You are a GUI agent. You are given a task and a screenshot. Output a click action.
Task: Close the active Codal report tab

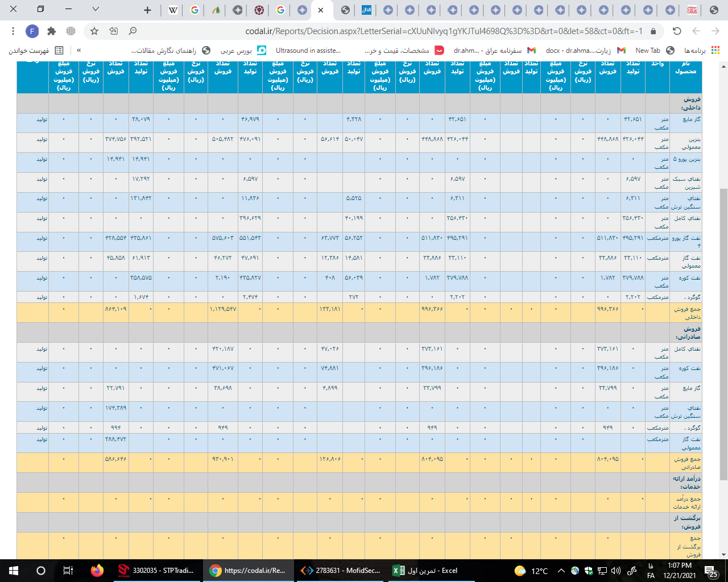click(321, 10)
